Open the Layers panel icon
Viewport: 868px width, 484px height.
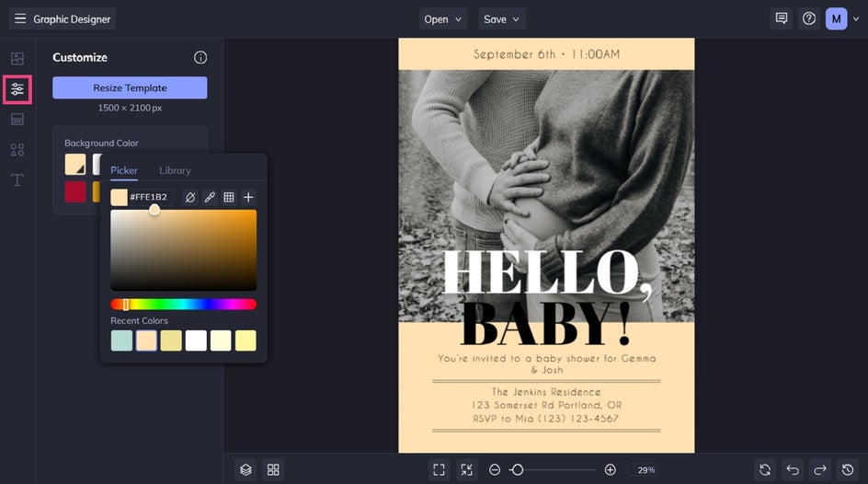point(246,469)
